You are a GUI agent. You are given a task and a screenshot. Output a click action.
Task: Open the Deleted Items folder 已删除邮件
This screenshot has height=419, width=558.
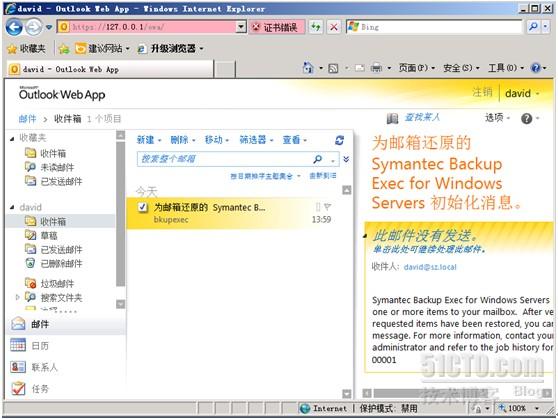point(54,263)
